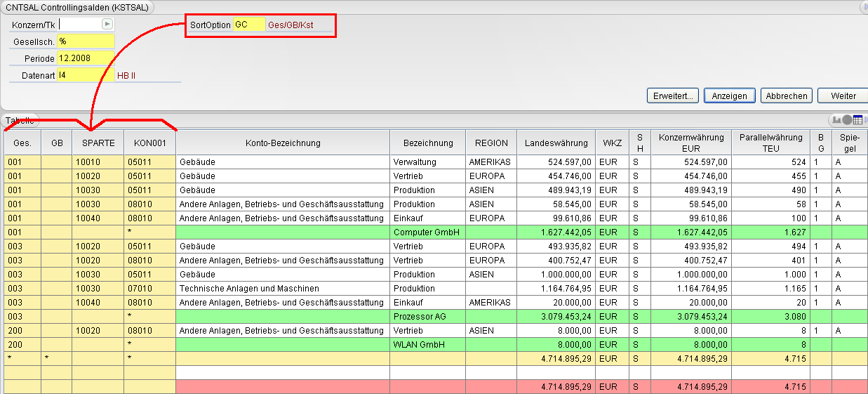
Task: Click the Abbrechen button
Action: click(787, 96)
